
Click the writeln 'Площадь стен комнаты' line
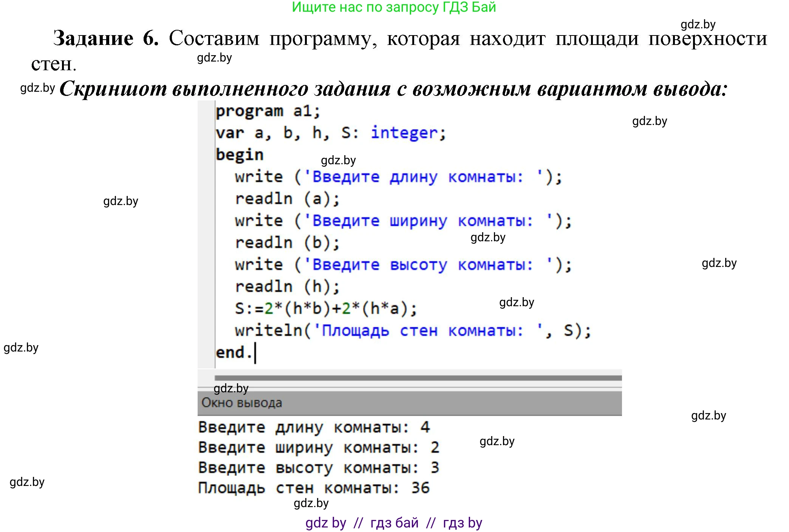[x=413, y=330]
